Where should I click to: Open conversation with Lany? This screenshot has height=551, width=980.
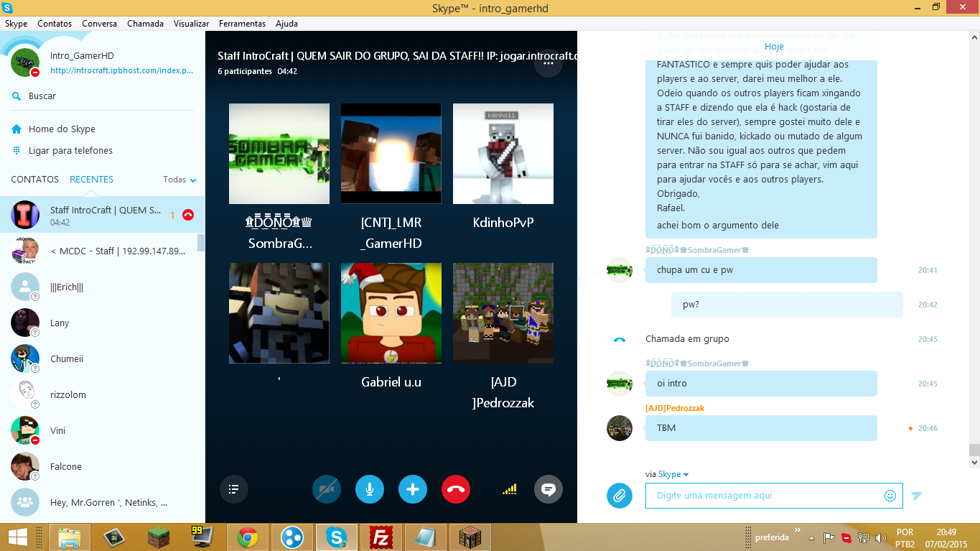click(102, 323)
